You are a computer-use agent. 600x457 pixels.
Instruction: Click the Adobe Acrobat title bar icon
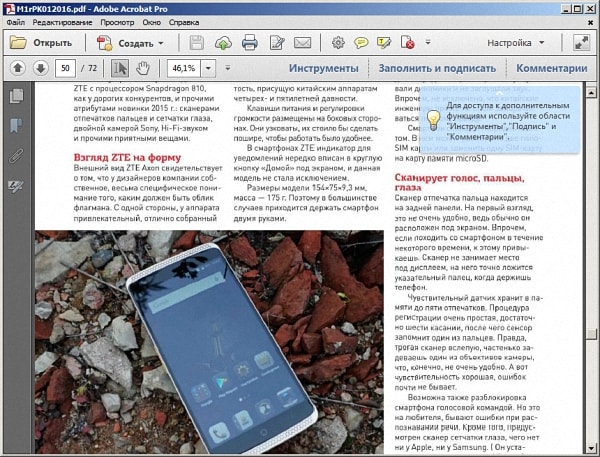[9, 8]
